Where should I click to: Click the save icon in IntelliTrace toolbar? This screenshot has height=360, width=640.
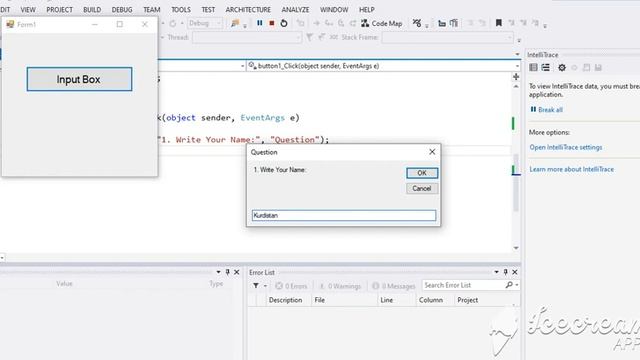click(598, 68)
